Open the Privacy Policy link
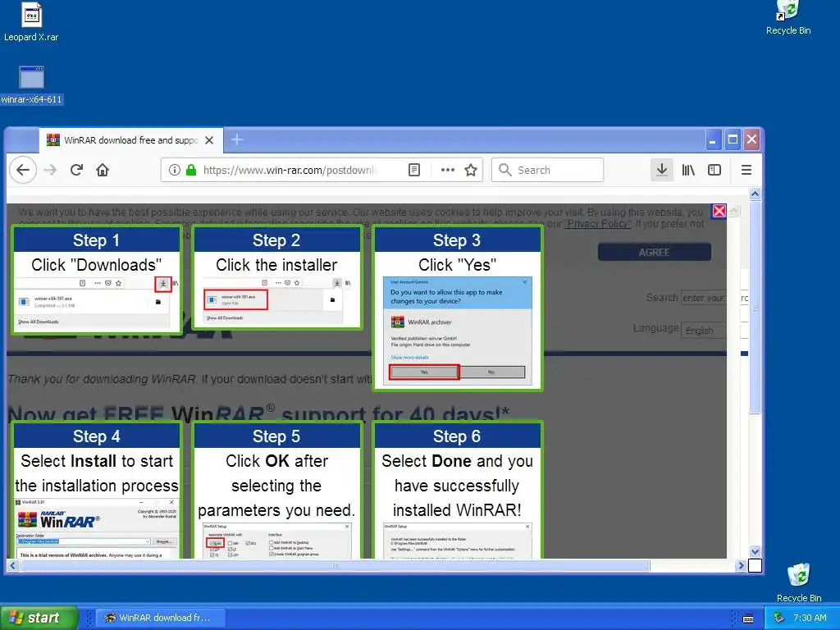This screenshot has height=630, width=840. pyautogui.click(x=598, y=224)
